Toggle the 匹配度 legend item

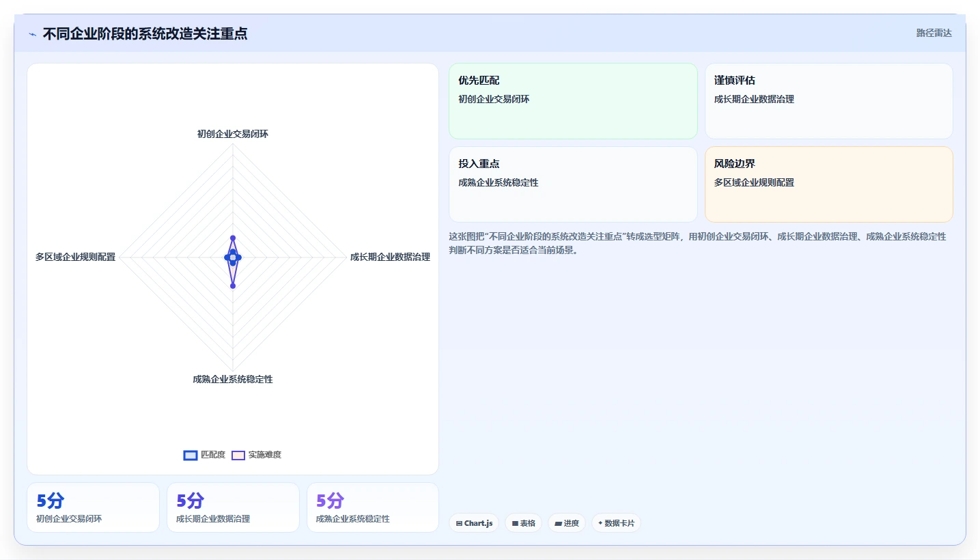click(204, 455)
